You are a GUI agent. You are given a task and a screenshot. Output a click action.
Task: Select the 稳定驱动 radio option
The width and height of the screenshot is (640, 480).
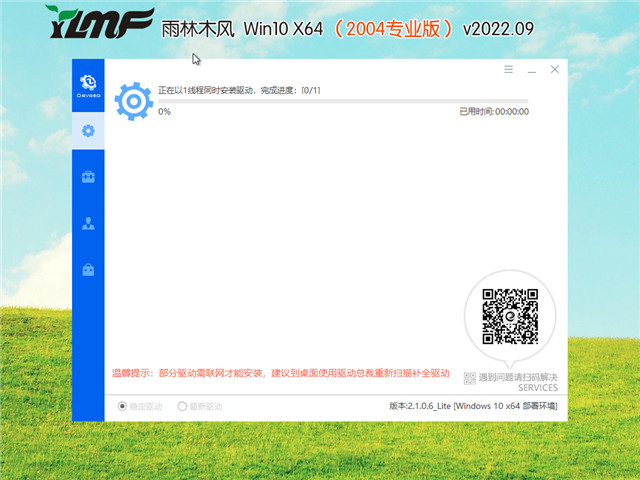[x=140, y=406]
